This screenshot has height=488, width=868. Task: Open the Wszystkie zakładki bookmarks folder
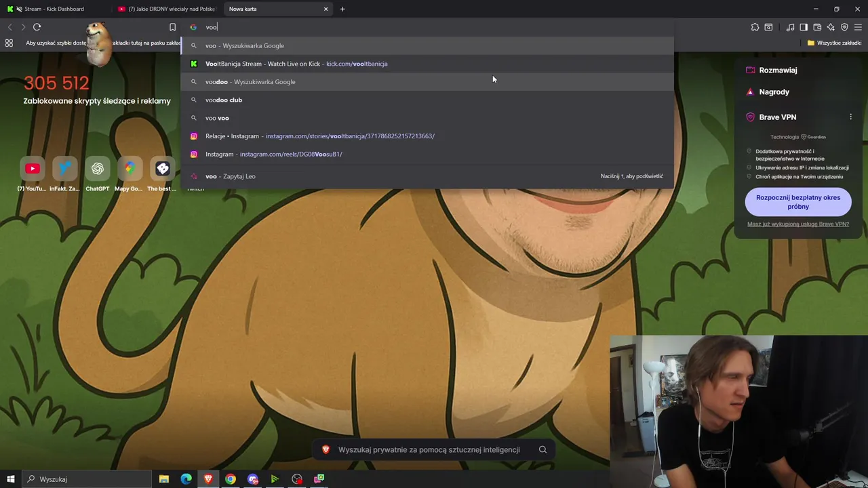(834, 43)
